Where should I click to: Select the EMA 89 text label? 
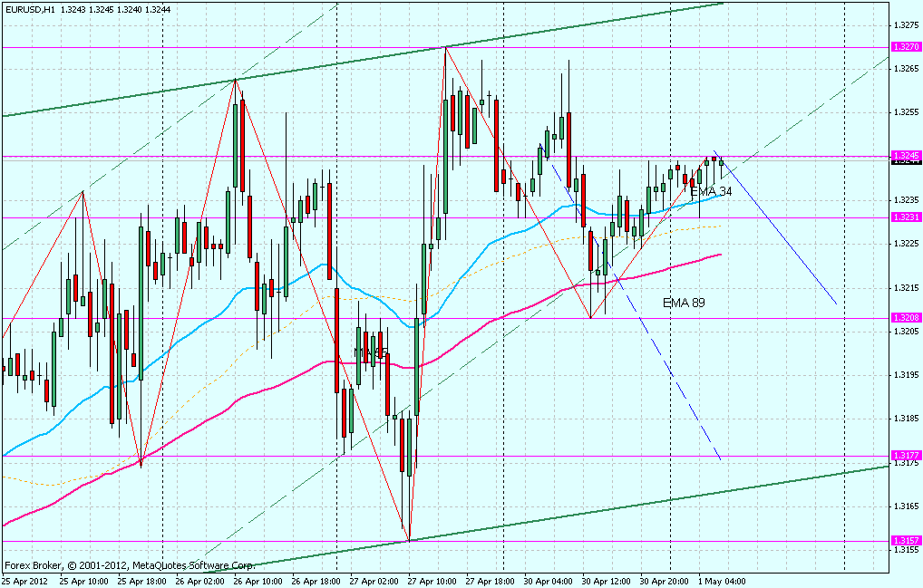(684, 303)
